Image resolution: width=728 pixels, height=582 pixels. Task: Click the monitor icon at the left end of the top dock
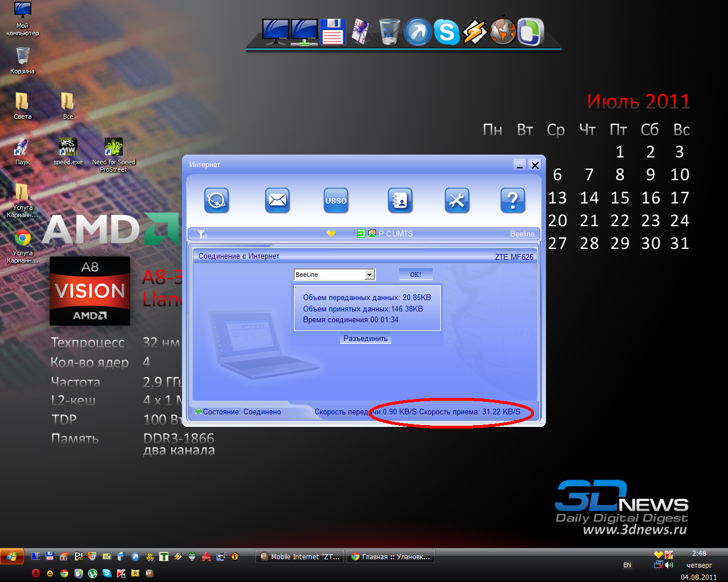click(275, 32)
